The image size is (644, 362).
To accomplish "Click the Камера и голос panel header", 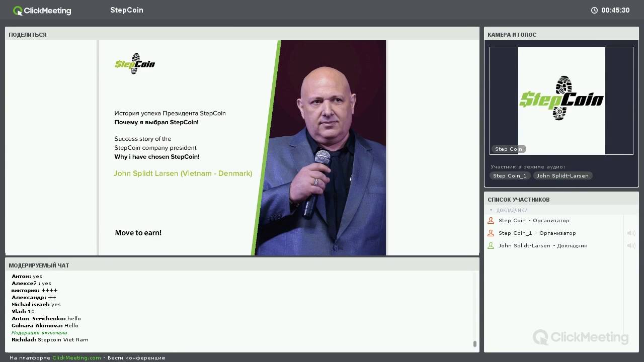I will click(561, 34).
